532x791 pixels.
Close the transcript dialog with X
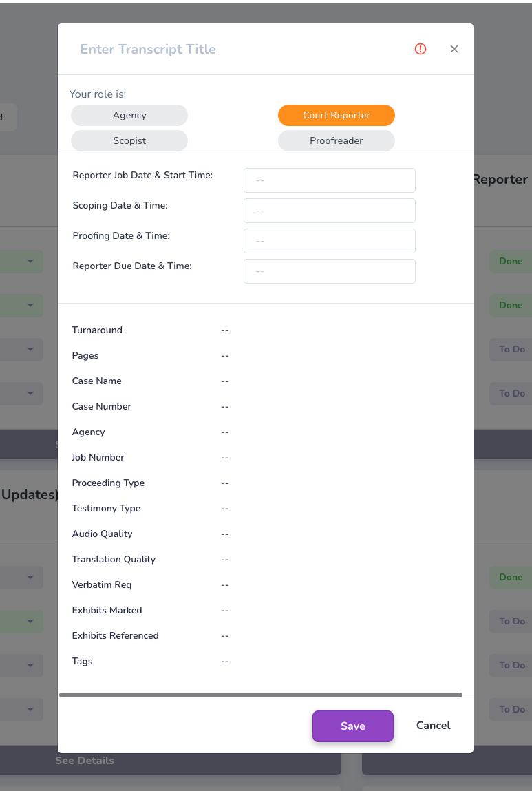point(454,49)
